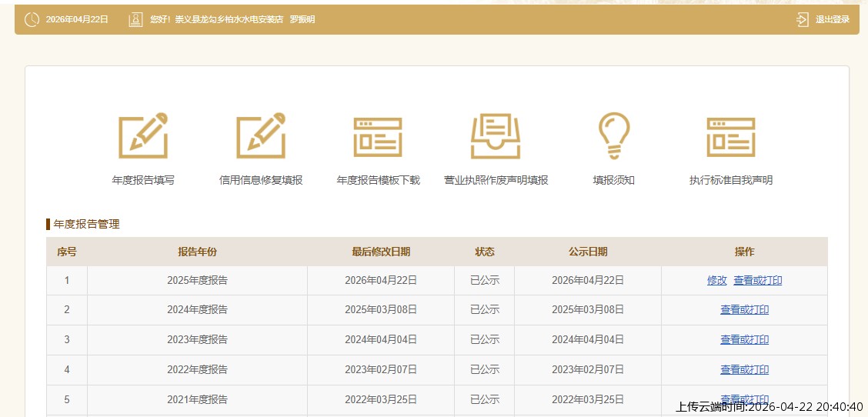Click the 信用信息修复填报 icon

(261, 136)
